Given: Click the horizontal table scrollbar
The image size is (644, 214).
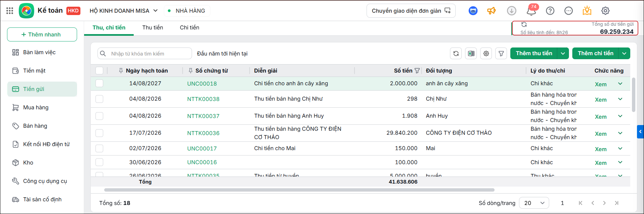Looking at the screenshot, I should click(299, 190).
